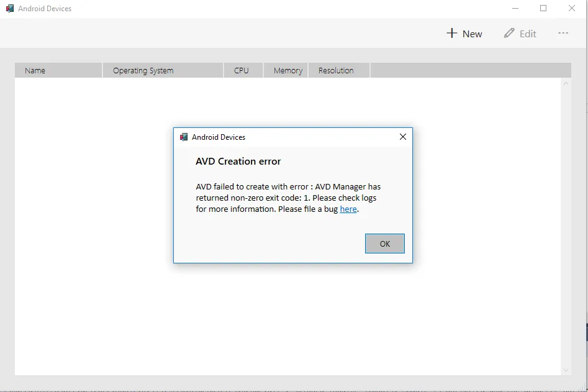Screen dimensions: 588x392
Task: Click the Android Devices window title icon
Action: [10, 8]
